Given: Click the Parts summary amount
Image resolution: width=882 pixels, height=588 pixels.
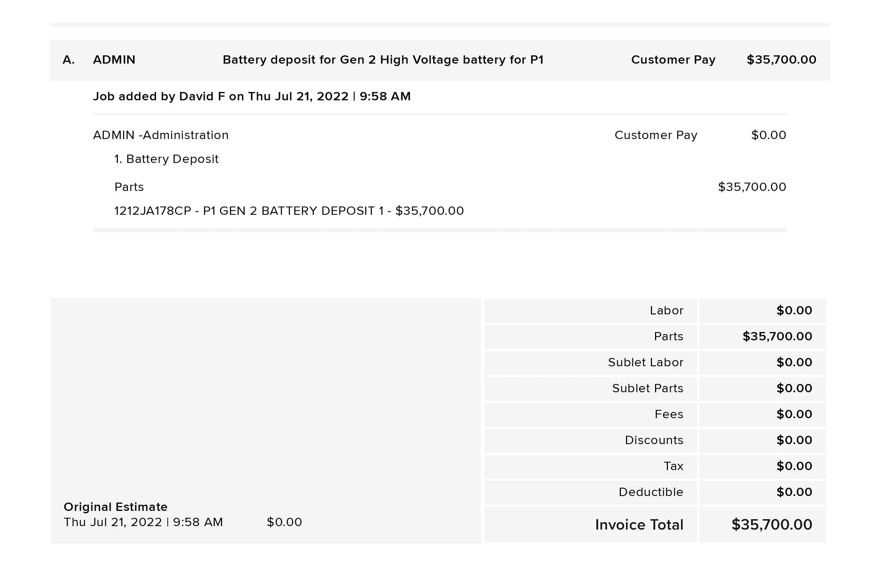Looking at the screenshot, I should 778,337.
